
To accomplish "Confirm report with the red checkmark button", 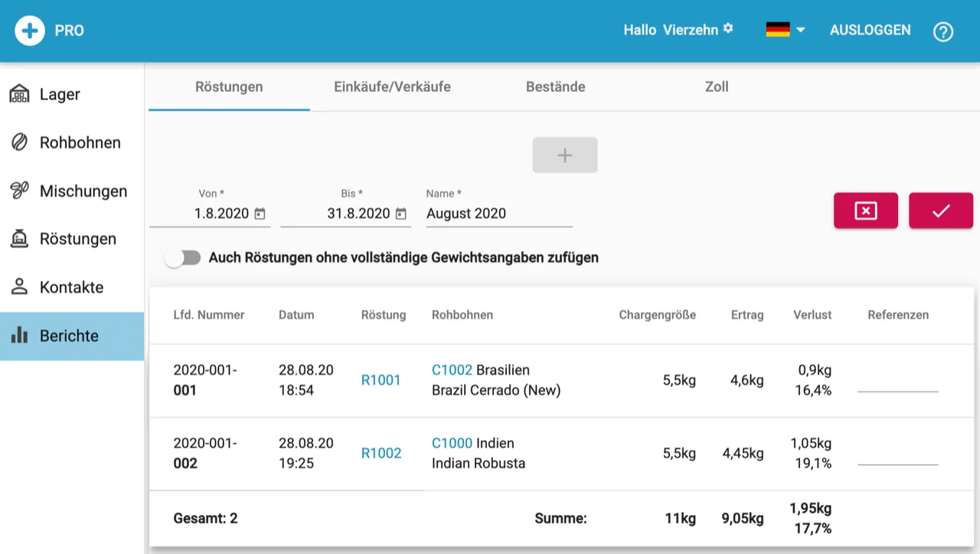I will (940, 210).
